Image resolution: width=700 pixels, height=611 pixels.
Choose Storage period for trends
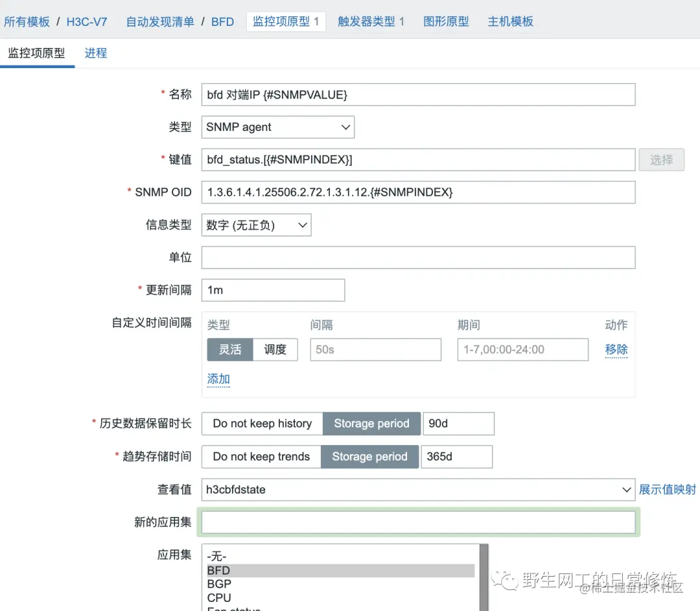pos(369,457)
